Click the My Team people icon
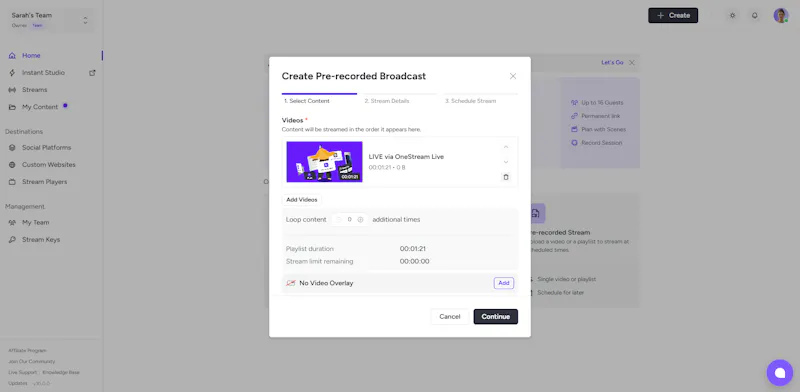 click(x=12, y=223)
